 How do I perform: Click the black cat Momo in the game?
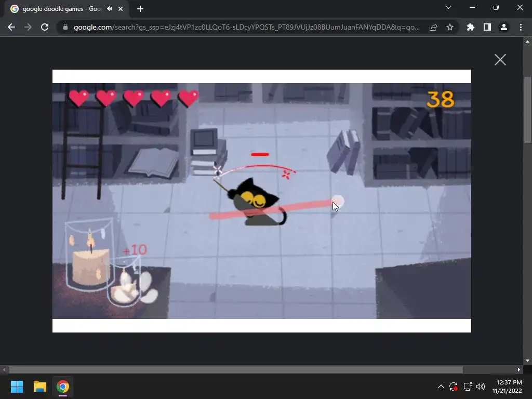pyautogui.click(x=257, y=202)
